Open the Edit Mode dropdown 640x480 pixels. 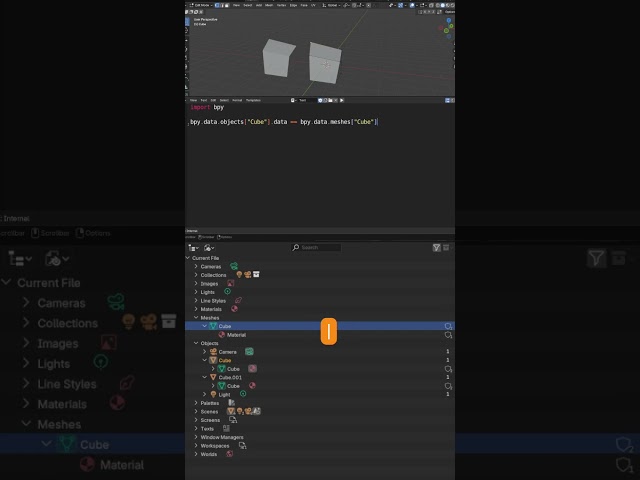click(201, 5)
